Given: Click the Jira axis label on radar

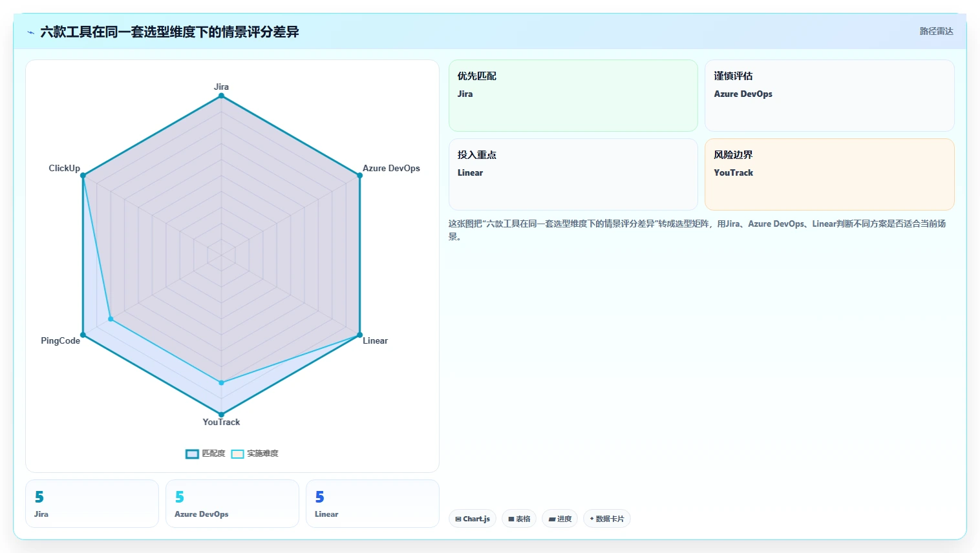Looking at the screenshot, I should coord(221,87).
